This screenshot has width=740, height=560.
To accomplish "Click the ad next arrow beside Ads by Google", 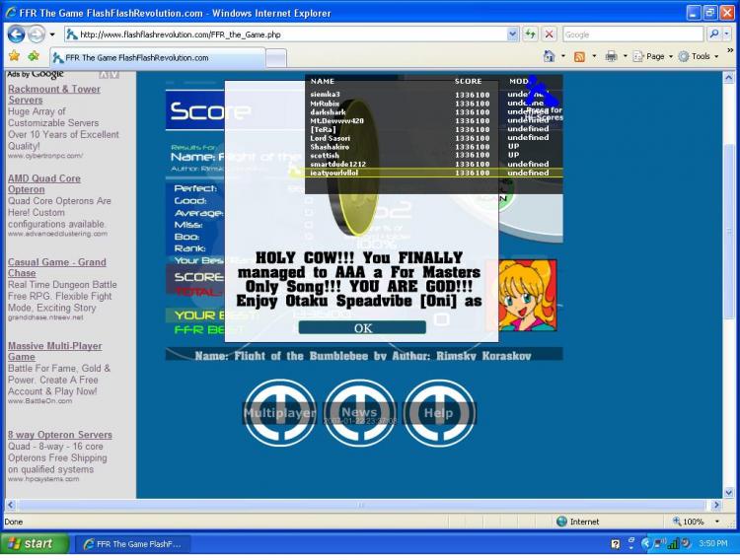I will (x=114, y=75).
